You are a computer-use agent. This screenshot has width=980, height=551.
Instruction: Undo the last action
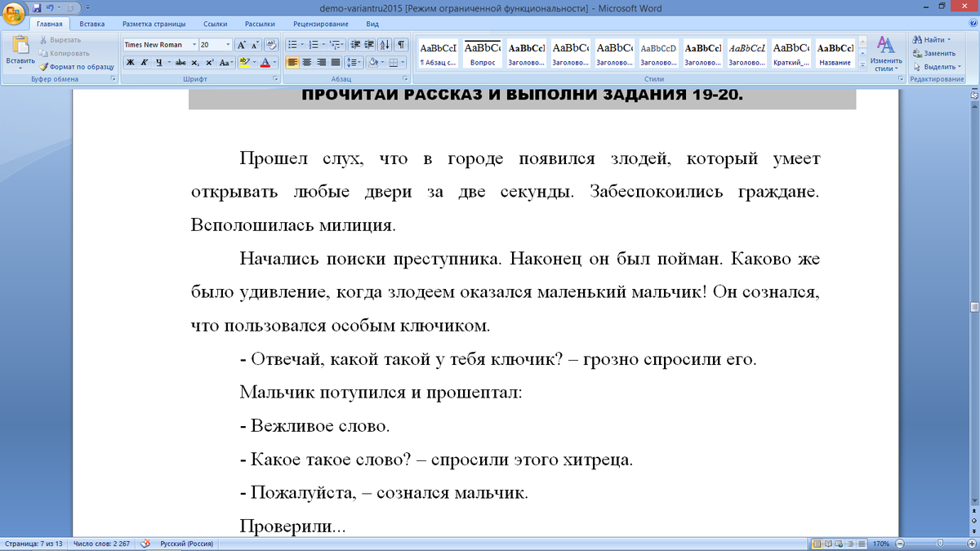click(51, 7)
